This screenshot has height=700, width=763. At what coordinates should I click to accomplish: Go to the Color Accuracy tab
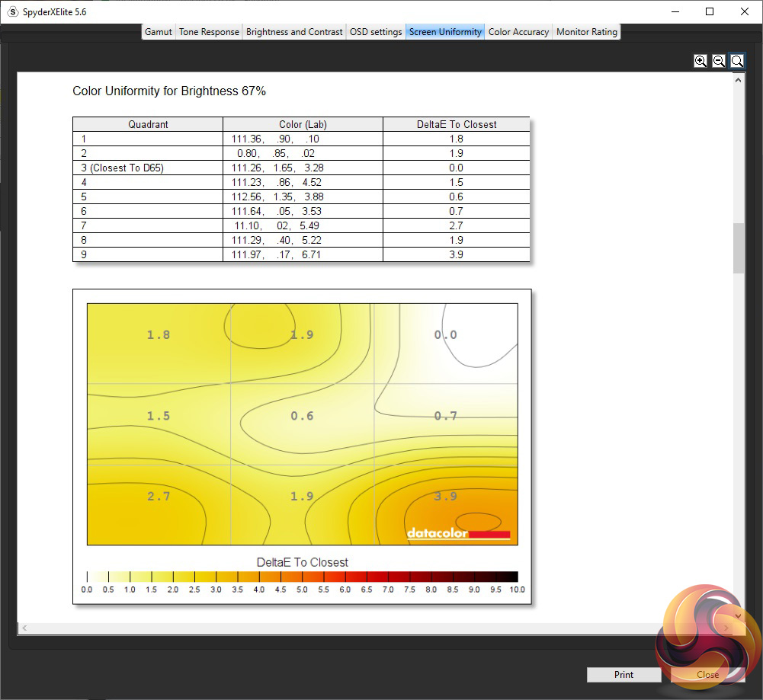pos(519,31)
